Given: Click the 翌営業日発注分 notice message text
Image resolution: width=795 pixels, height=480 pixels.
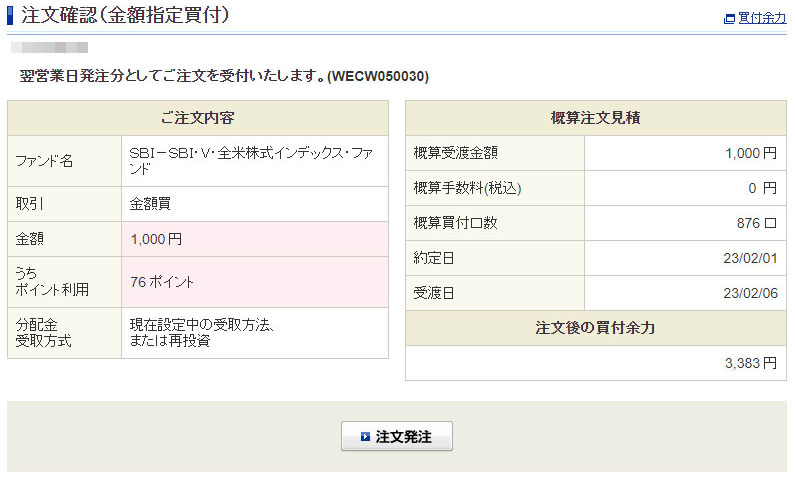Looking at the screenshot, I should click(x=224, y=76).
